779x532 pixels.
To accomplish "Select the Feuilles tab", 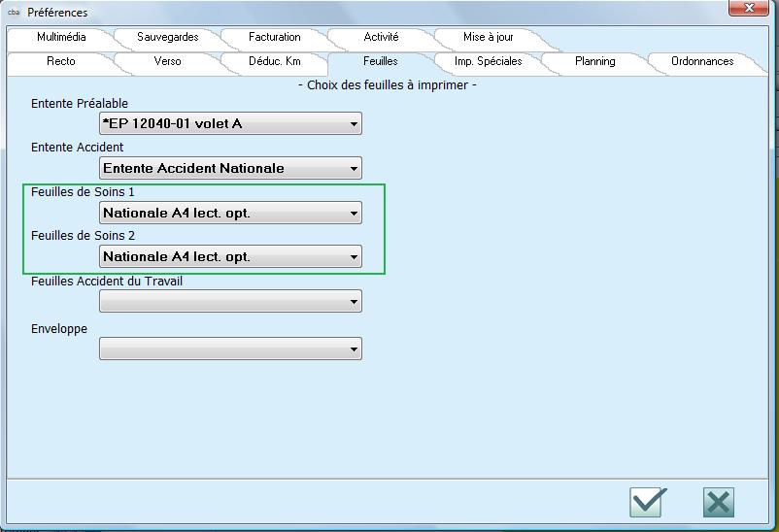I will click(x=381, y=61).
